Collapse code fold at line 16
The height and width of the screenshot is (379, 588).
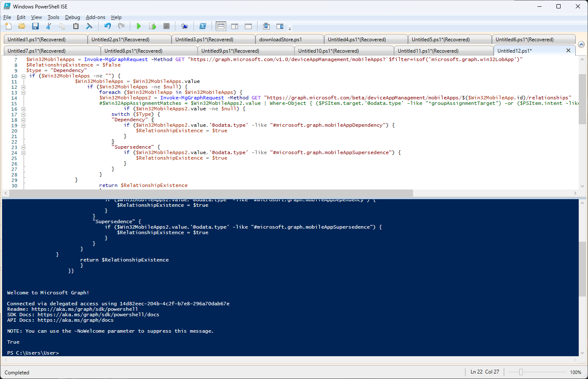[x=23, y=109]
